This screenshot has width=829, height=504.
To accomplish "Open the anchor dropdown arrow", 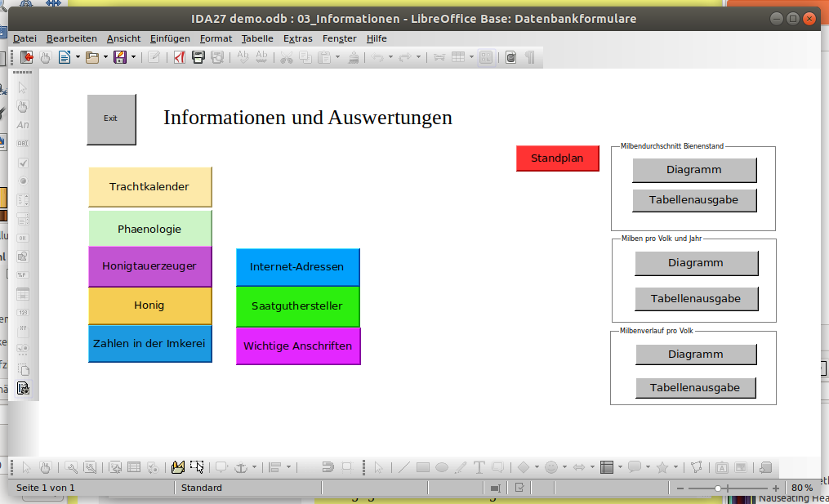I will (x=254, y=467).
